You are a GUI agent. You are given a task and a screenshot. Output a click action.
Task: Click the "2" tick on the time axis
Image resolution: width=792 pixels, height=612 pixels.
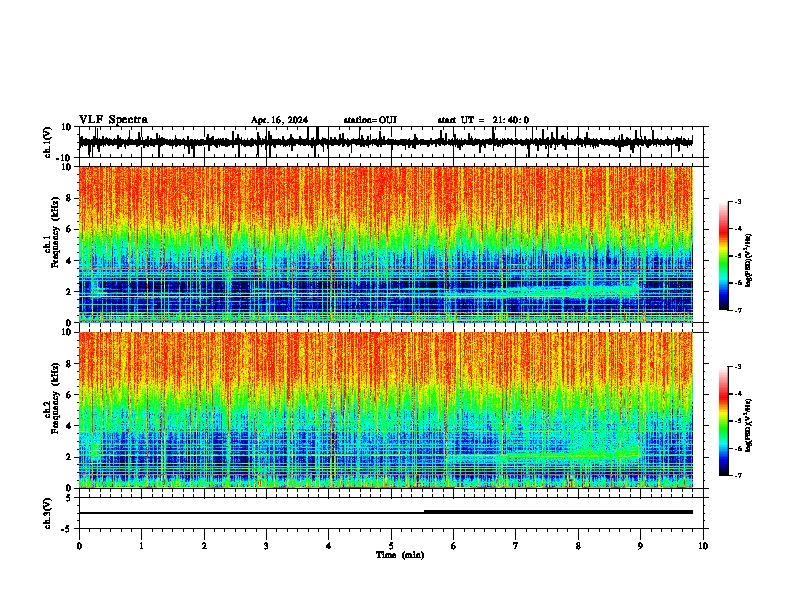click(204, 546)
